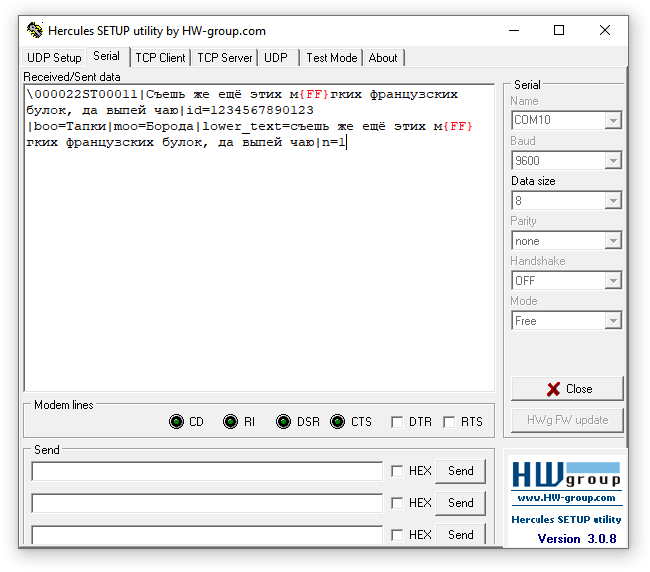Click the first Send text input field
The height and width of the screenshot is (572, 650).
click(x=207, y=471)
